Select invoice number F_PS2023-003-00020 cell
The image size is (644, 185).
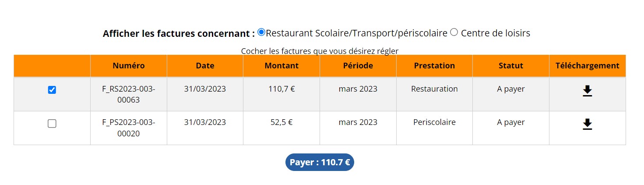128,128
